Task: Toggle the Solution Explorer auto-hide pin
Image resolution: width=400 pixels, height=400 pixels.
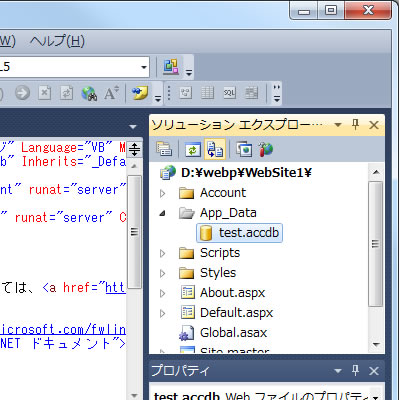Action: pyautogui.click(x=355, y=125)
